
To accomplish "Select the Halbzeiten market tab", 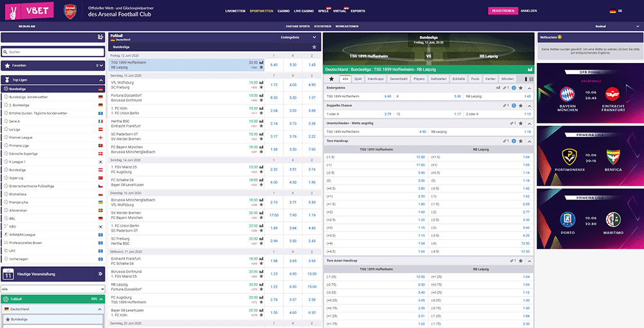I will pos(439,78).
